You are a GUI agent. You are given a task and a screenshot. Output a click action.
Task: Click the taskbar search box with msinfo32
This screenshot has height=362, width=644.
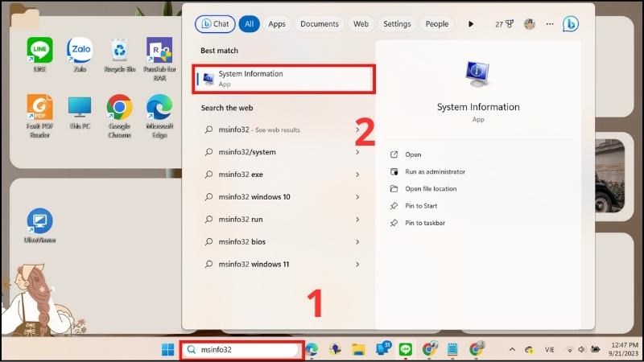coord(242,350)
